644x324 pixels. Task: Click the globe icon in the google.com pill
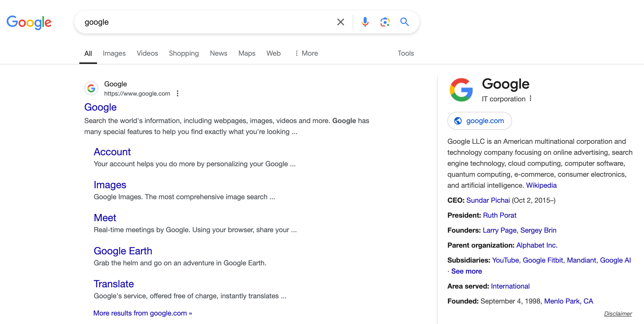(x=458, y=121)
